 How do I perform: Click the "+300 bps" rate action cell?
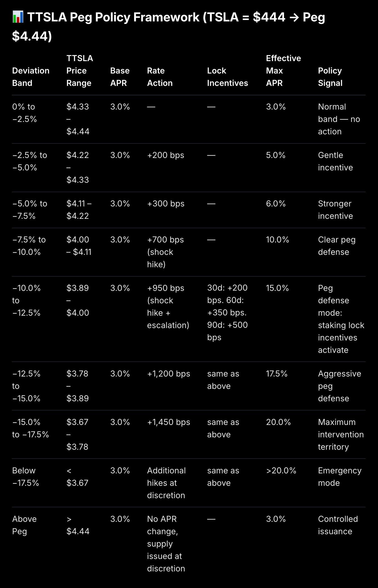click(166, 204)
